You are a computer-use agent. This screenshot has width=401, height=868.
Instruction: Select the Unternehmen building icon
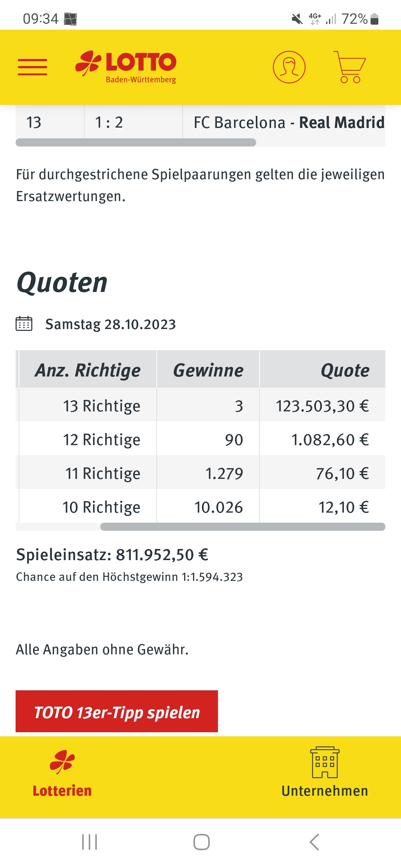(x=325, y=762)
